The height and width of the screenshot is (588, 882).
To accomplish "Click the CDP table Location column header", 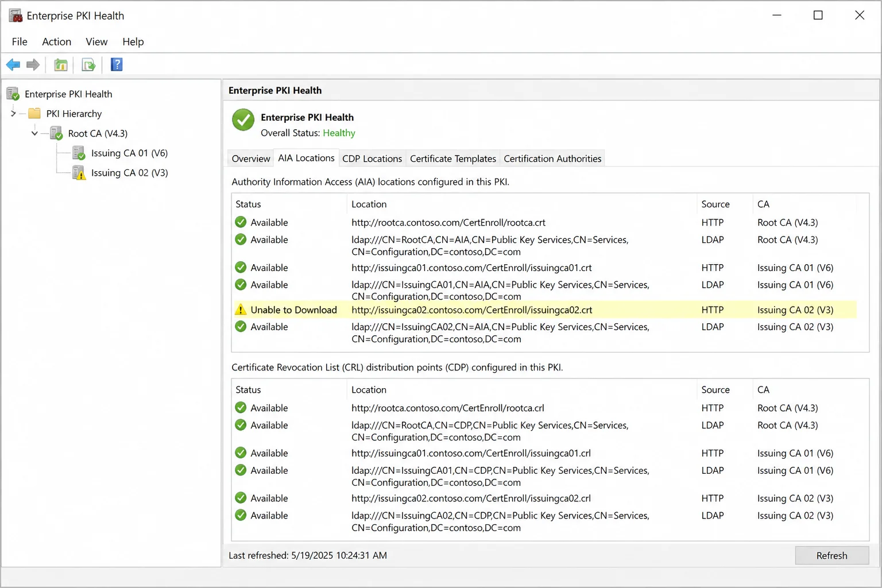I will point(521,389).
